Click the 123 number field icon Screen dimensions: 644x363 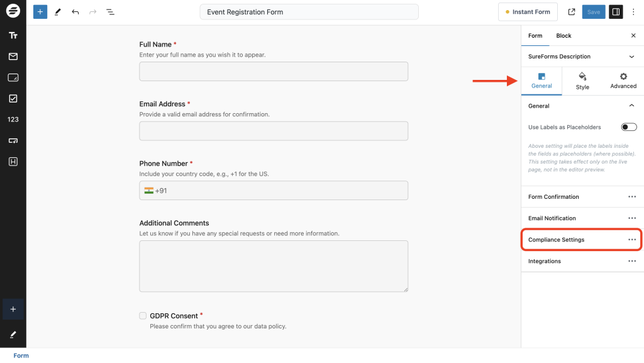(13, 119)
